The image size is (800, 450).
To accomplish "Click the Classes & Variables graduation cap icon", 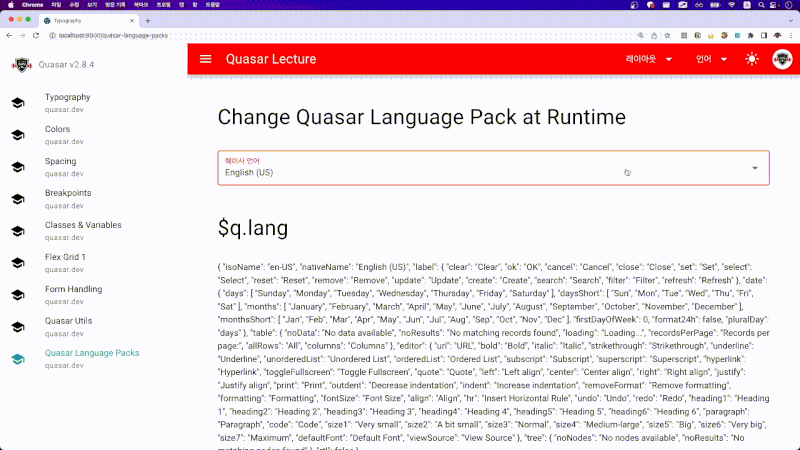I will pyautogui.click(x=18, y=231).
